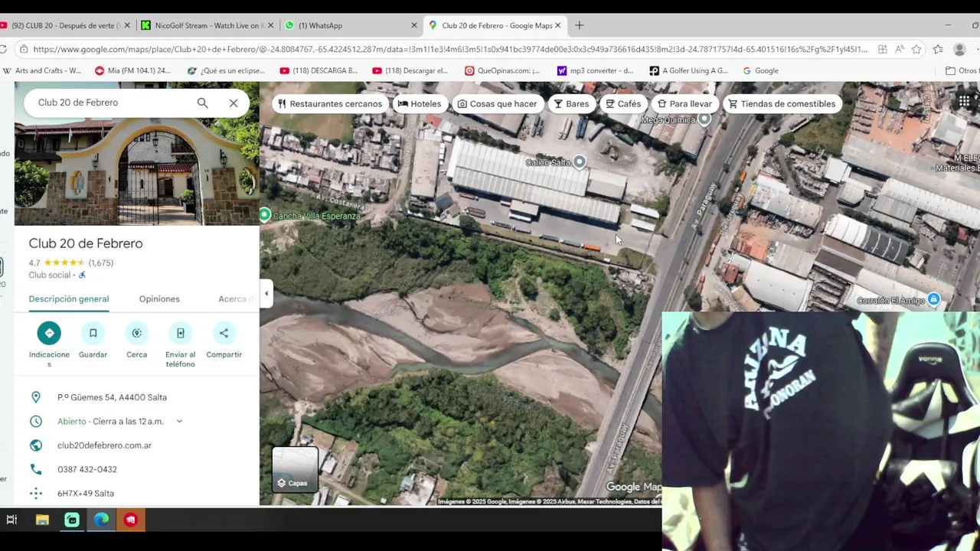The width and height of the screenshot is (980, 551).
Task: Click the Mega Química map pin
Action: (704, 119)
